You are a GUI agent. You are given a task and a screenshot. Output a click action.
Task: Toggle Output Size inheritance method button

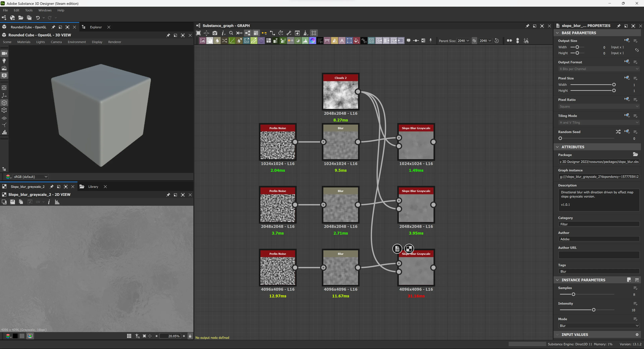click(627, 41)
